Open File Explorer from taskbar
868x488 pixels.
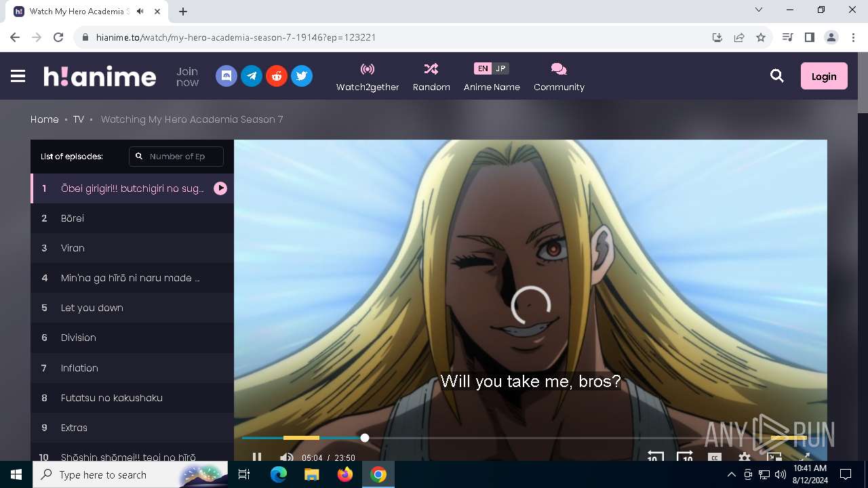[312, 474]
